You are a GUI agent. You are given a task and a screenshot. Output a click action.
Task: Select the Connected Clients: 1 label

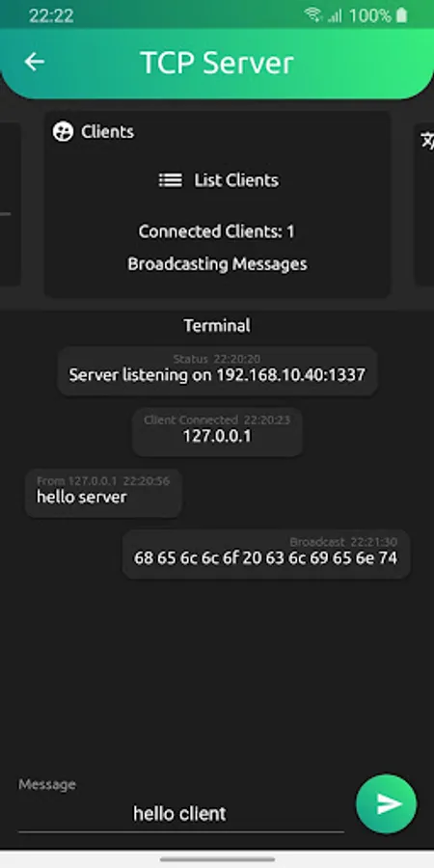pyautogui.click(x=216, y=231)
